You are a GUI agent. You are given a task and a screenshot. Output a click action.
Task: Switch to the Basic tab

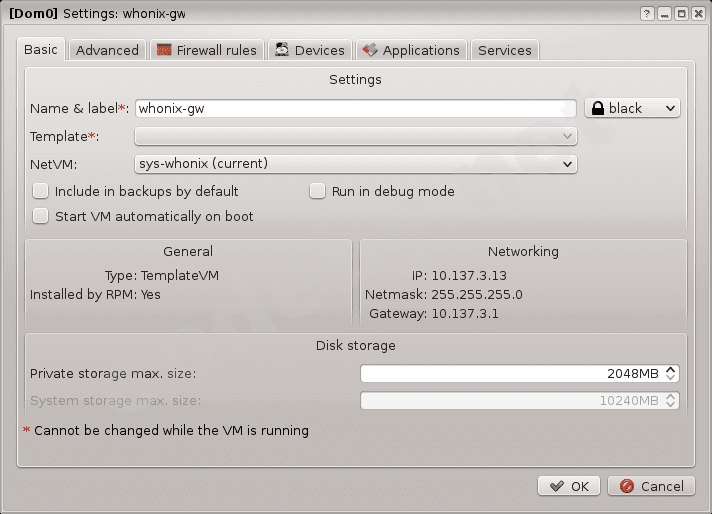41,49
